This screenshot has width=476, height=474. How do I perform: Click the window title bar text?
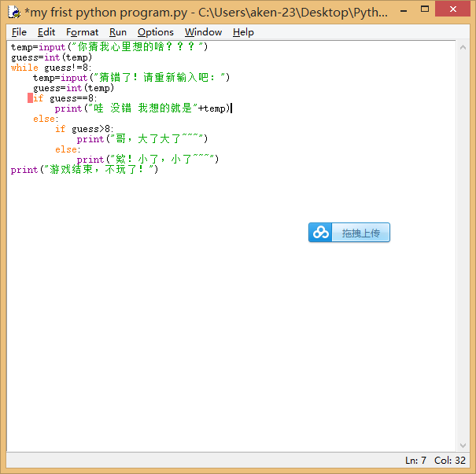pos(205,13)
